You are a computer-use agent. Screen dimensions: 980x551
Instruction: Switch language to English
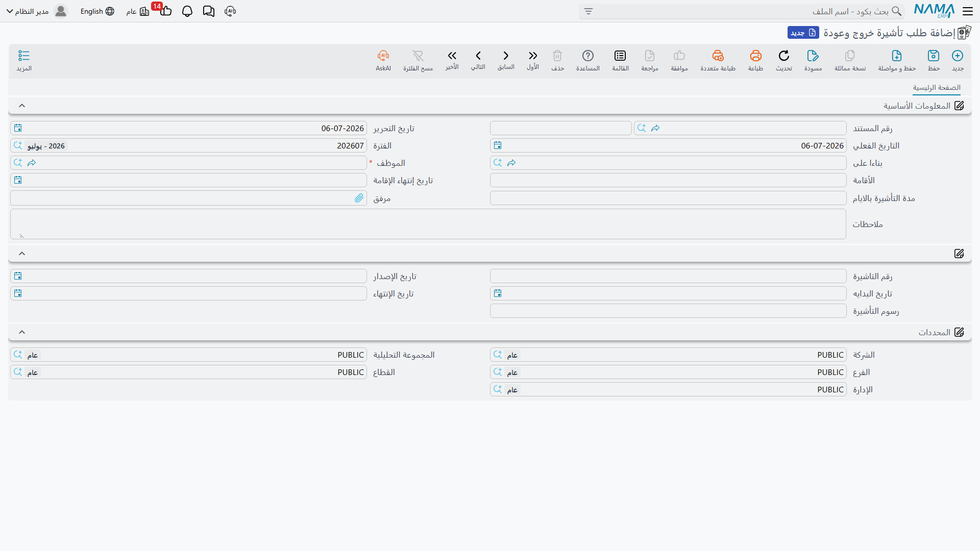97,11
